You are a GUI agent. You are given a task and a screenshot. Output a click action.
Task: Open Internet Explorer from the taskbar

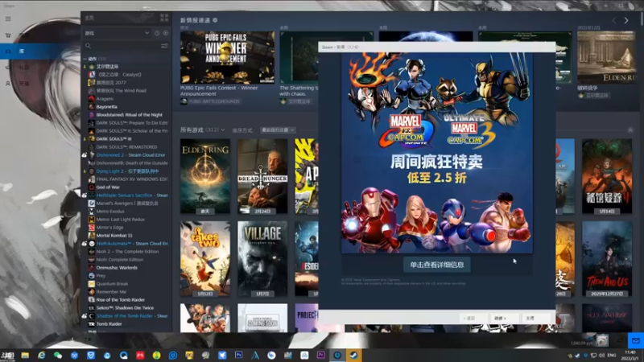pos(42,355)
